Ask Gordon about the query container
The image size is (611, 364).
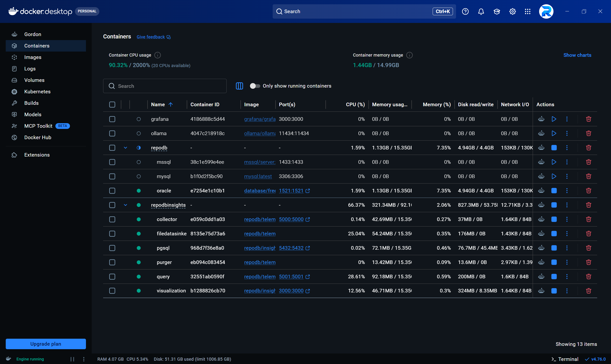point(541,276)
